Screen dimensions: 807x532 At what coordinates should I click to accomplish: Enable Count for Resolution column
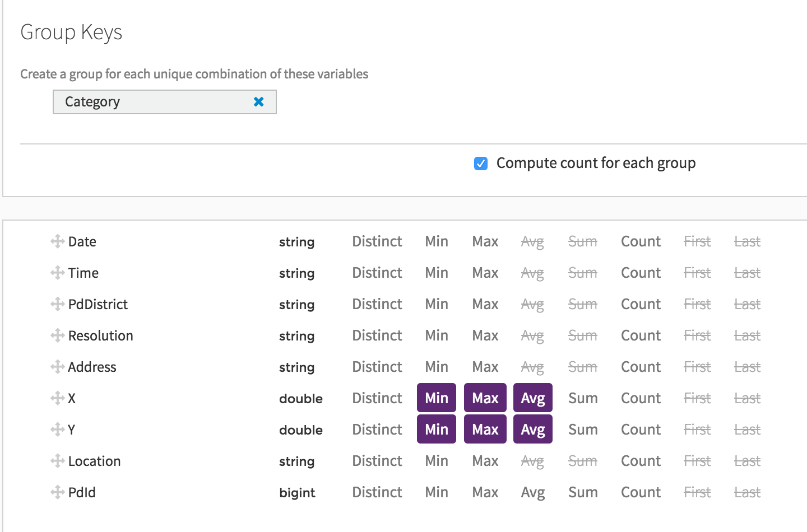(641, 335)
